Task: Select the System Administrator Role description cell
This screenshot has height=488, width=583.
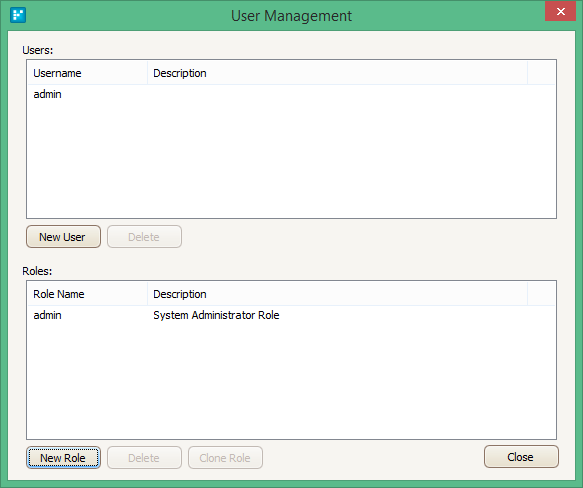Action: coord(216,315)
